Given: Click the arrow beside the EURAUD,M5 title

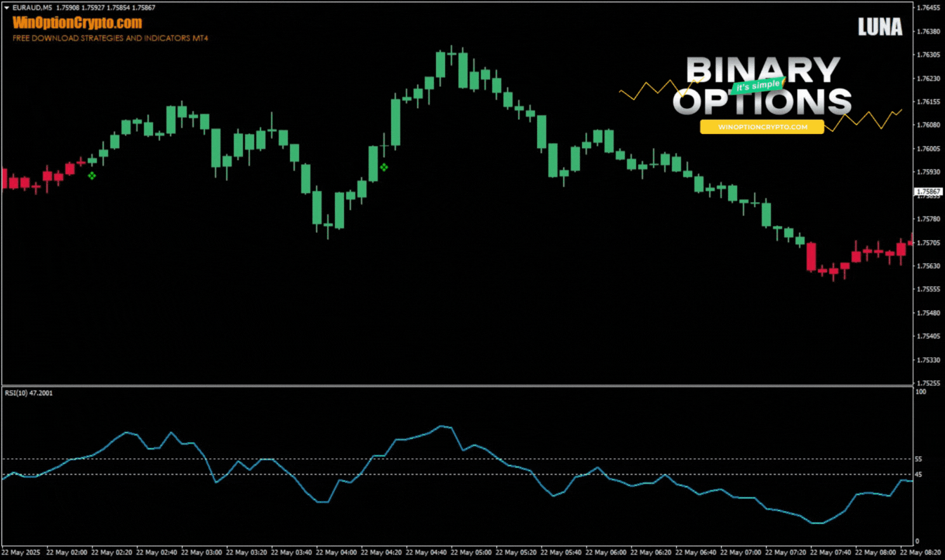Looking at the screenshot, I should coord(6,8).
